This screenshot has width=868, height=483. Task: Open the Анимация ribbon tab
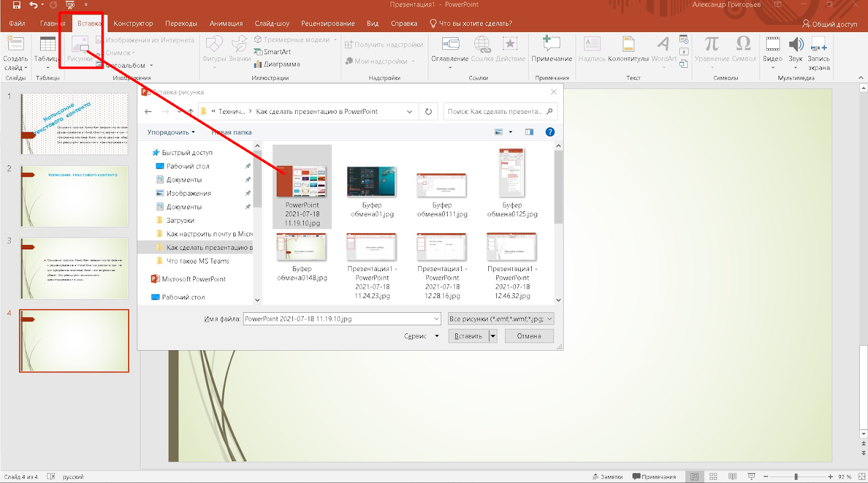[226, 23]
